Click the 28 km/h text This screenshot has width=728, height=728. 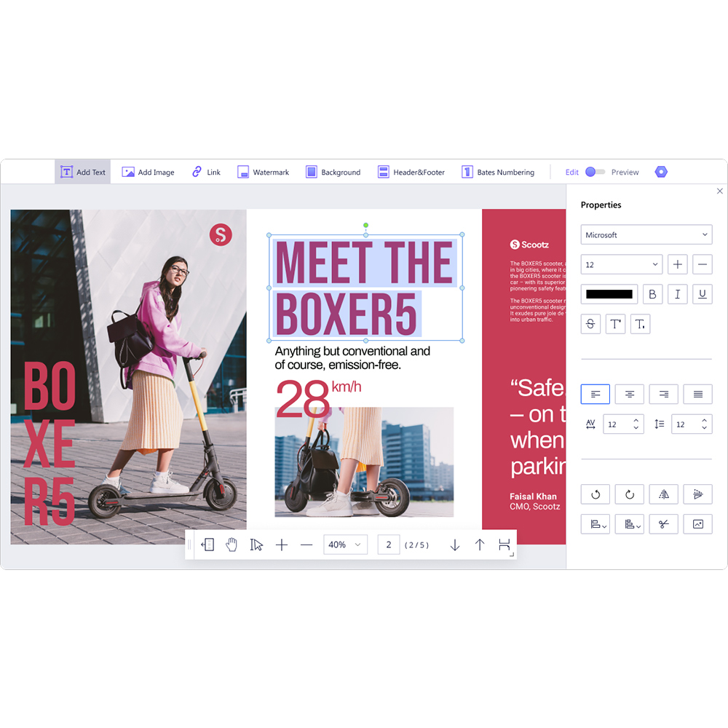tap(319, 397)
